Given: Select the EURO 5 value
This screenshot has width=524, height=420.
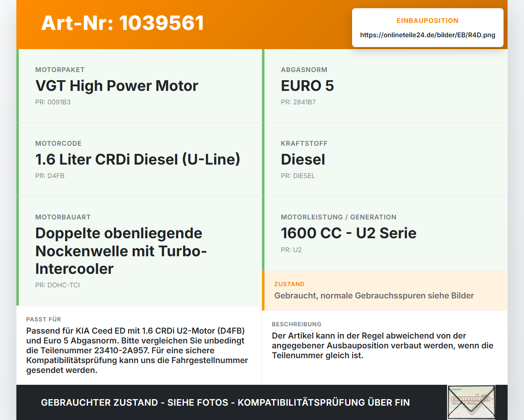Looking at the screenshot, I should (307, 86).
